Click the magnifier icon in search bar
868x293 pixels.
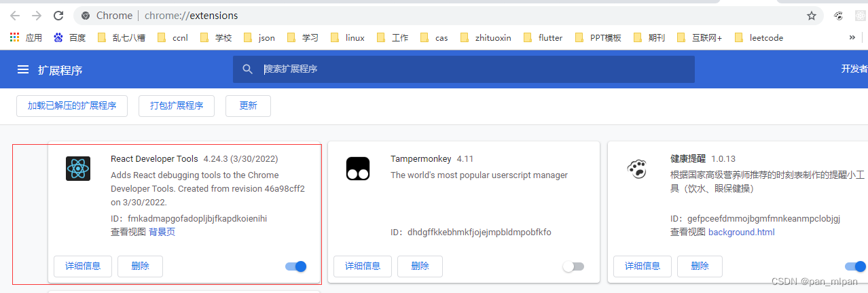tap(248, 69)
